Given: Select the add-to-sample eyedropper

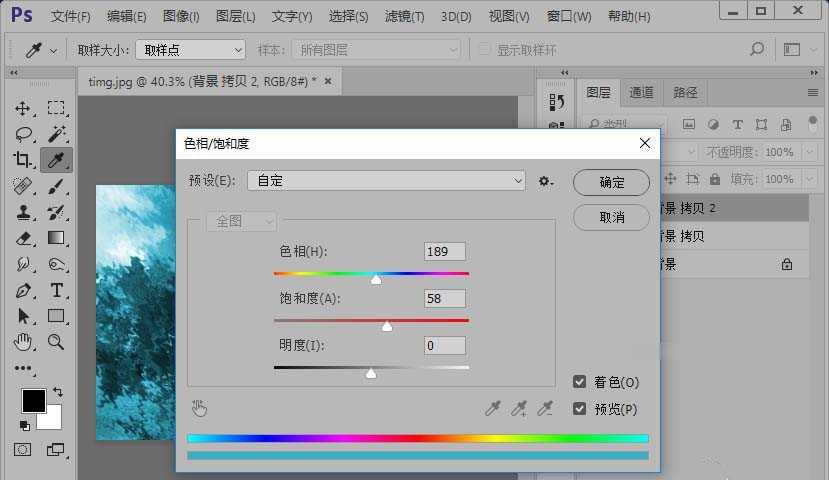Looking at the screenshot, I should 519,408.
